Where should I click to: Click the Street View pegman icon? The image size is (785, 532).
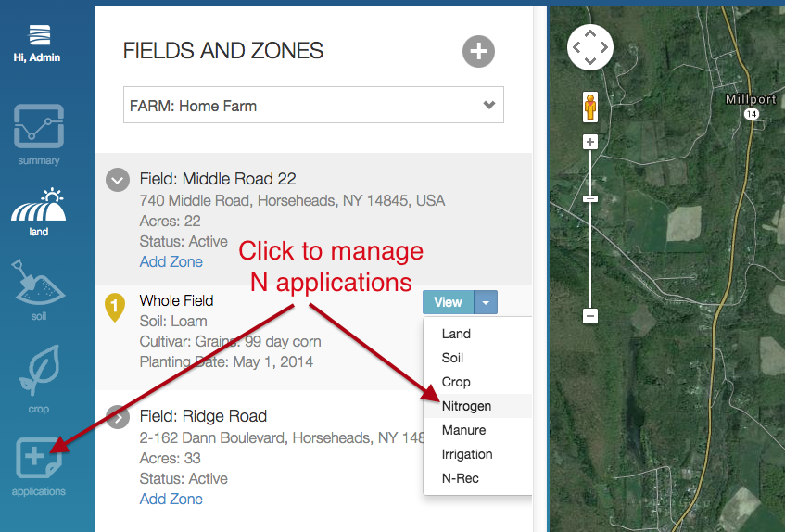click(589, 108)
